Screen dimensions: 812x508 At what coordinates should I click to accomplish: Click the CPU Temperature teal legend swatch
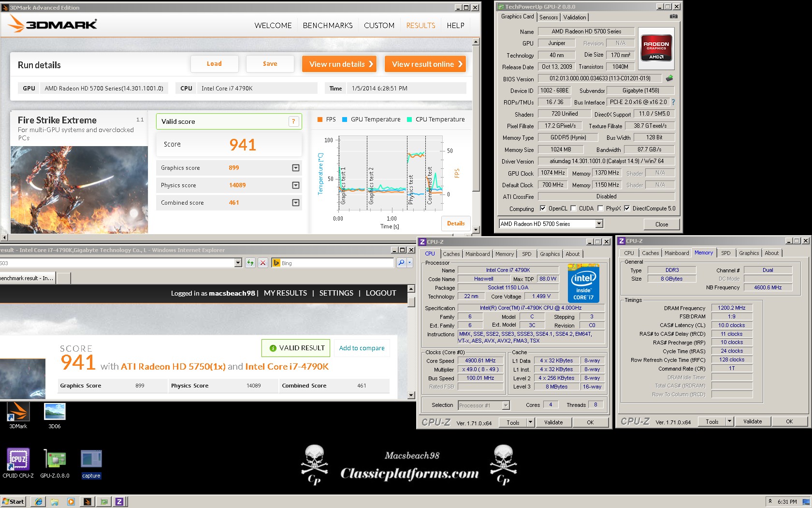coord(409,120)
